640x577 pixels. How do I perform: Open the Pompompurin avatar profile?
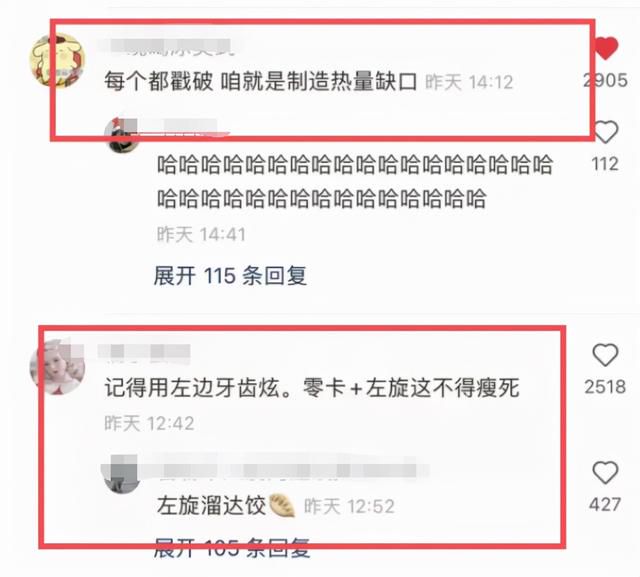tap(58, 60)
